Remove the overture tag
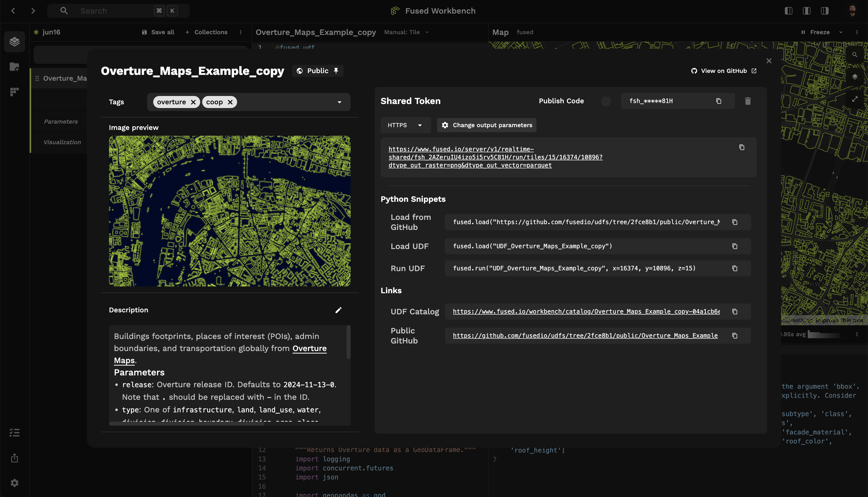Screen dimensions: 868x497 [x=193, y=102]
